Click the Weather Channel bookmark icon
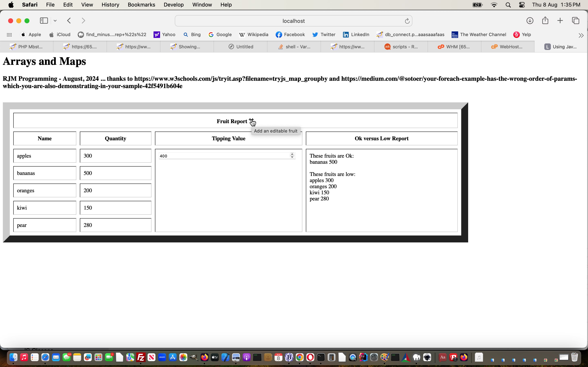The image size is (588, 367). pyautogui.click(x=455, y=34)
